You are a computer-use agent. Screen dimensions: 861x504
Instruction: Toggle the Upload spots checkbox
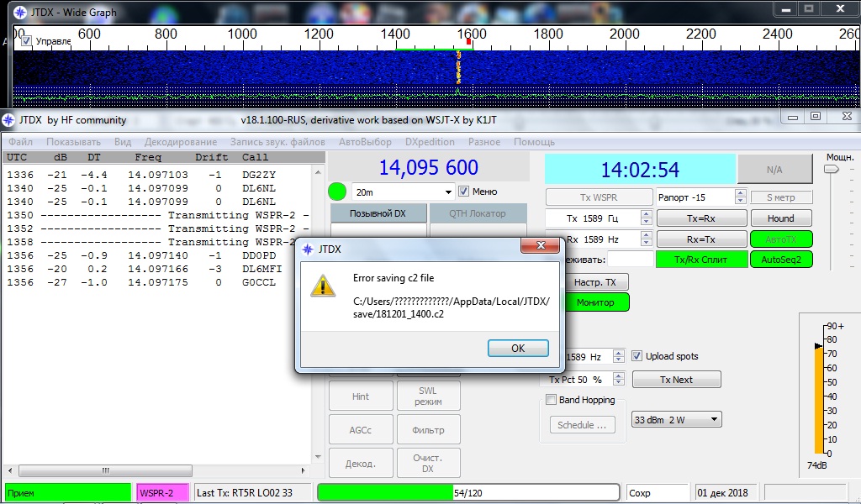[637, 356]
